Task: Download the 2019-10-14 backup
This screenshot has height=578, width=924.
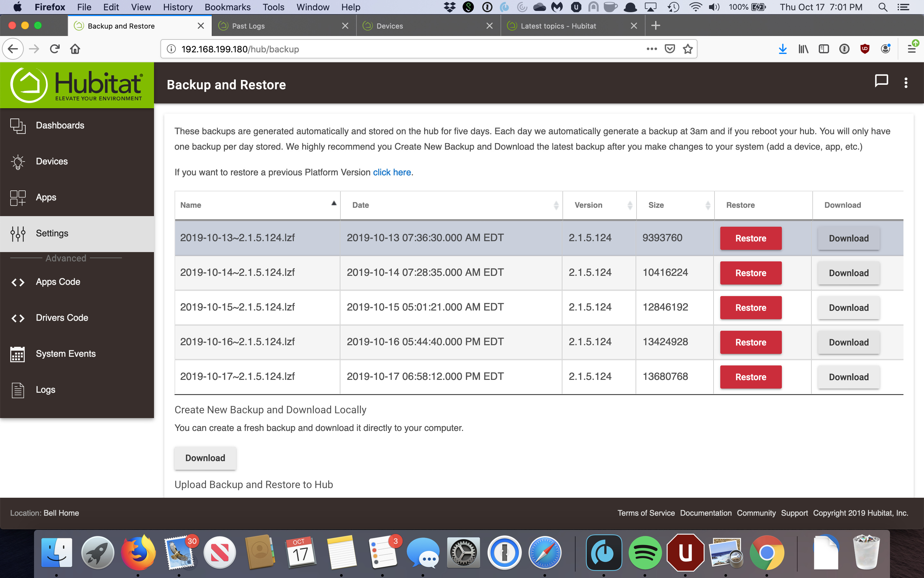Action: click(x=848, y=273)
